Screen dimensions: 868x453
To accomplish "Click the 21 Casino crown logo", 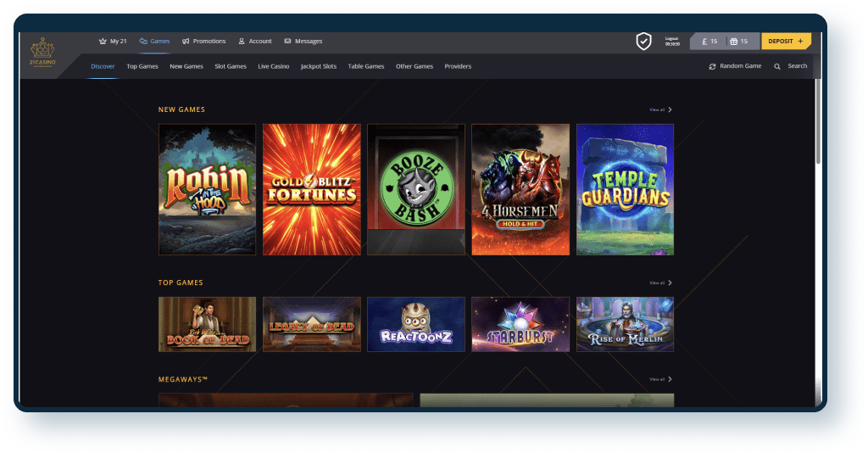I will point(42,52).
